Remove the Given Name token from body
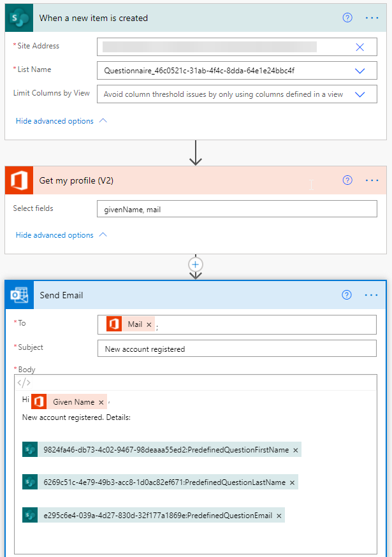392x557 pixels. 101,402
